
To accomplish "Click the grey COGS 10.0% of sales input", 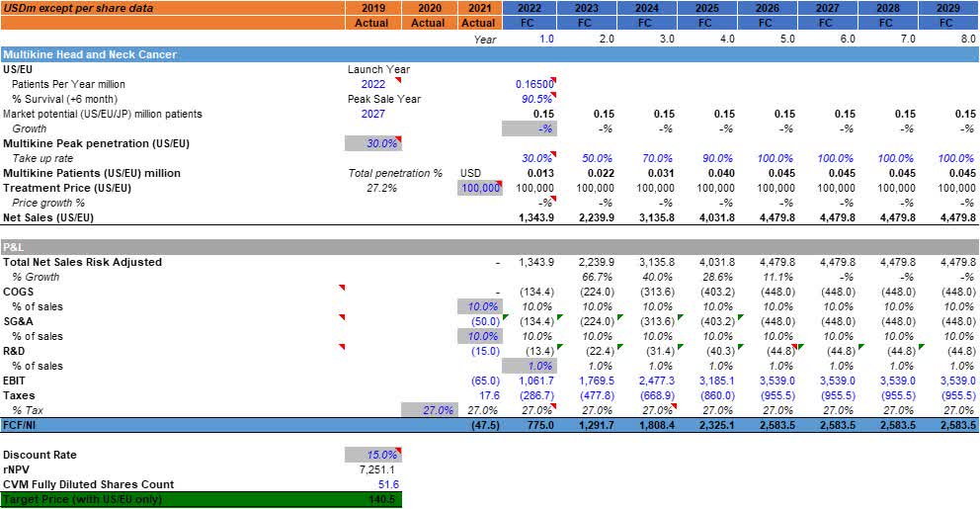I will [x=480, y=306].
